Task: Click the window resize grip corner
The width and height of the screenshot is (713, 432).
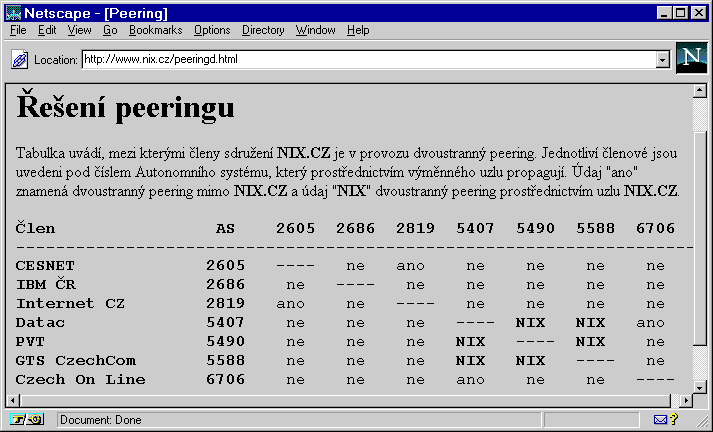Action: pos(702,421)
